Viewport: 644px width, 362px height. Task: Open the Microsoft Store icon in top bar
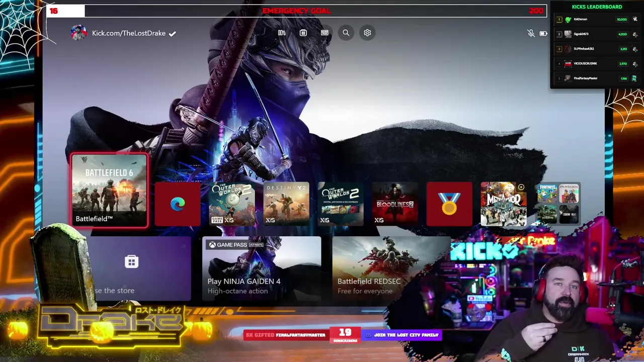tap(303, 33)
